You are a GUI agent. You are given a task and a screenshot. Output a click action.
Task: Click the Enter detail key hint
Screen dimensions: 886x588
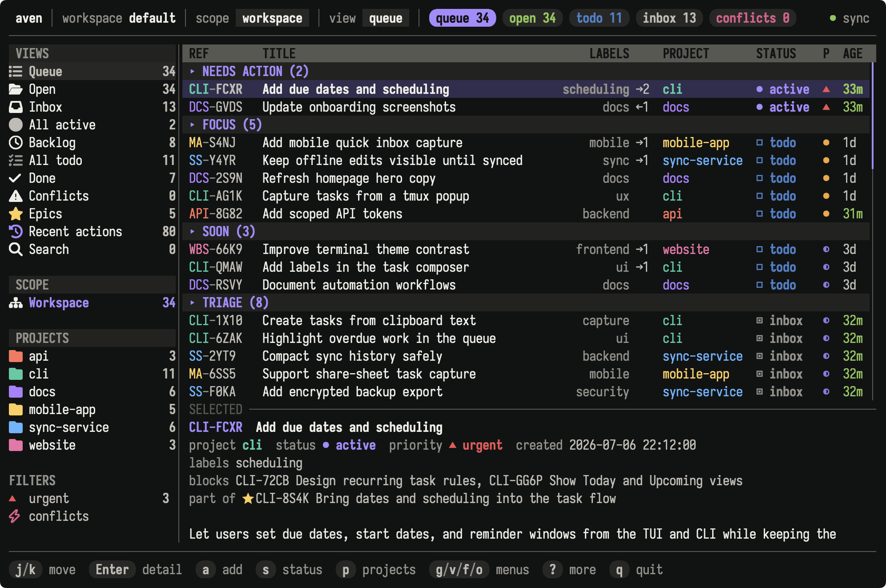(x=136, y=569)
